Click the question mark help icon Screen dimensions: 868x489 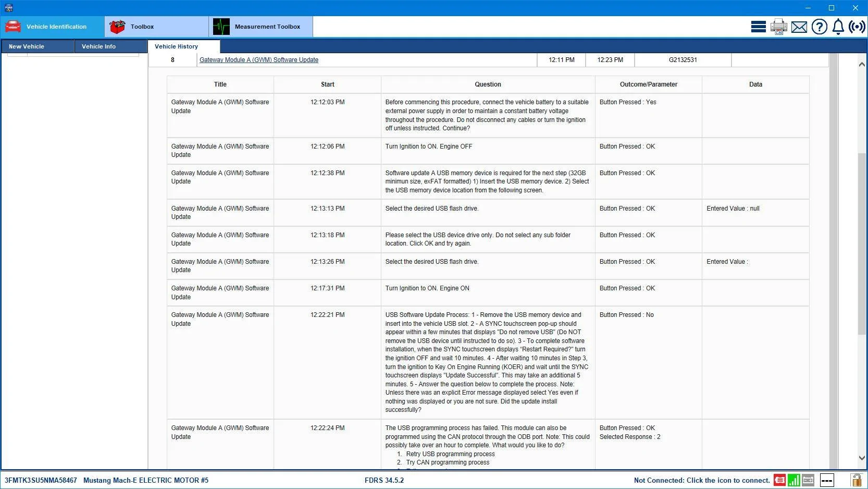coord(819,27)
